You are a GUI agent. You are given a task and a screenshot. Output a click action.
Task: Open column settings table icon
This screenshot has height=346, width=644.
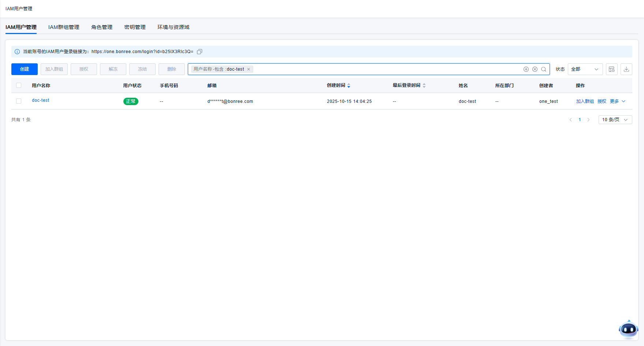[612, 69]
